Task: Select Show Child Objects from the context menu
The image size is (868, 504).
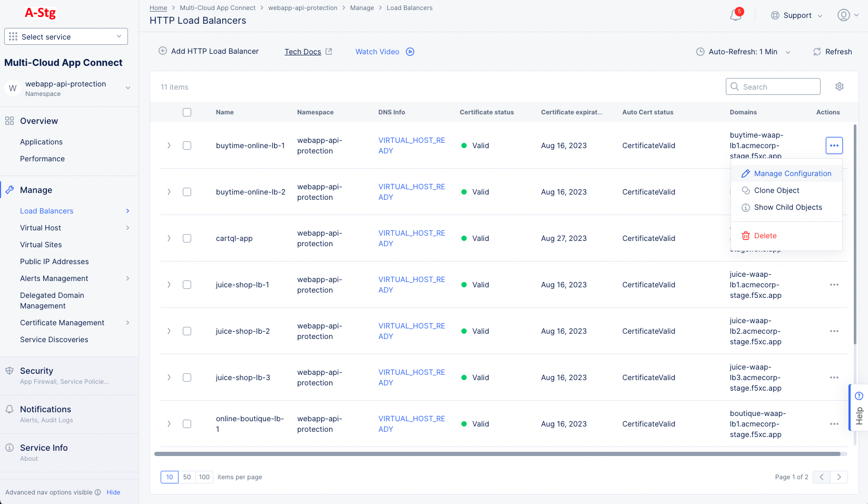Action: pos(788,207)
